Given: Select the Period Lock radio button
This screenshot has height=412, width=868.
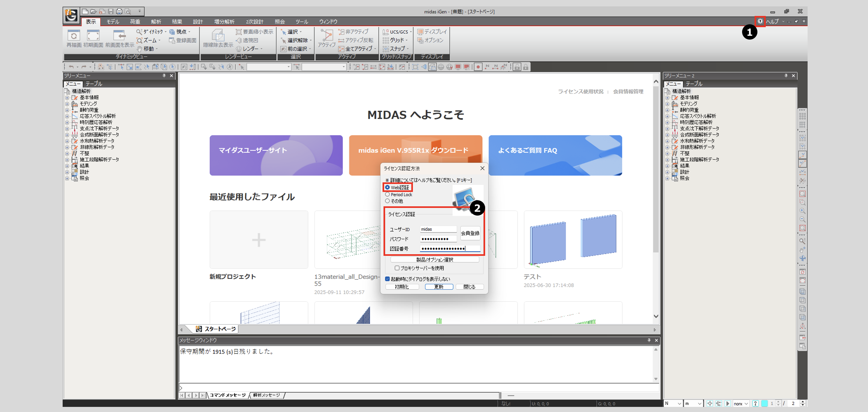Looking at the screenshot, I should click(387, 195).
